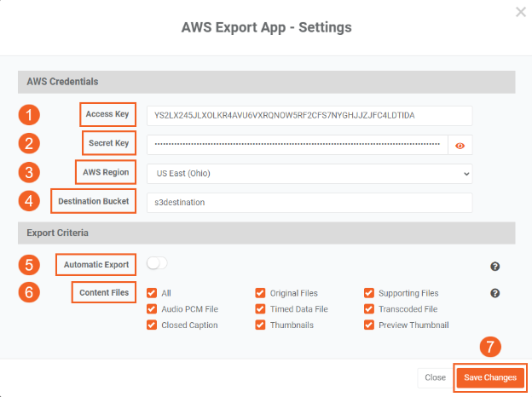This screenshot has width=532, height=397.
Task: Click the Destination Bucket field
Action: (309, 203)
